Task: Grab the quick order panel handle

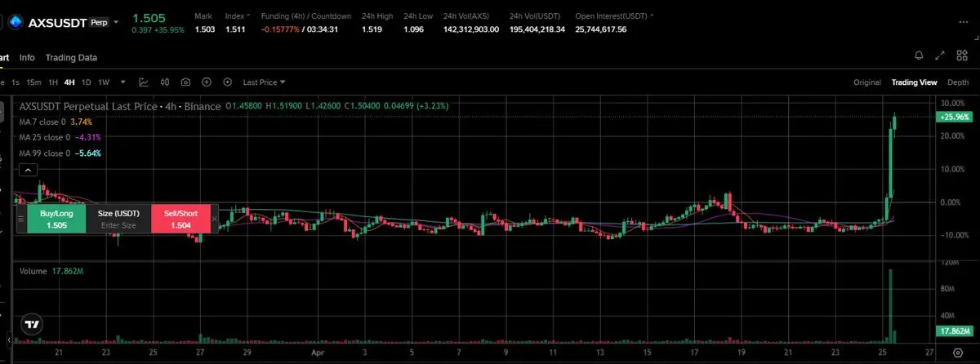Action: (x=21, y=219)
